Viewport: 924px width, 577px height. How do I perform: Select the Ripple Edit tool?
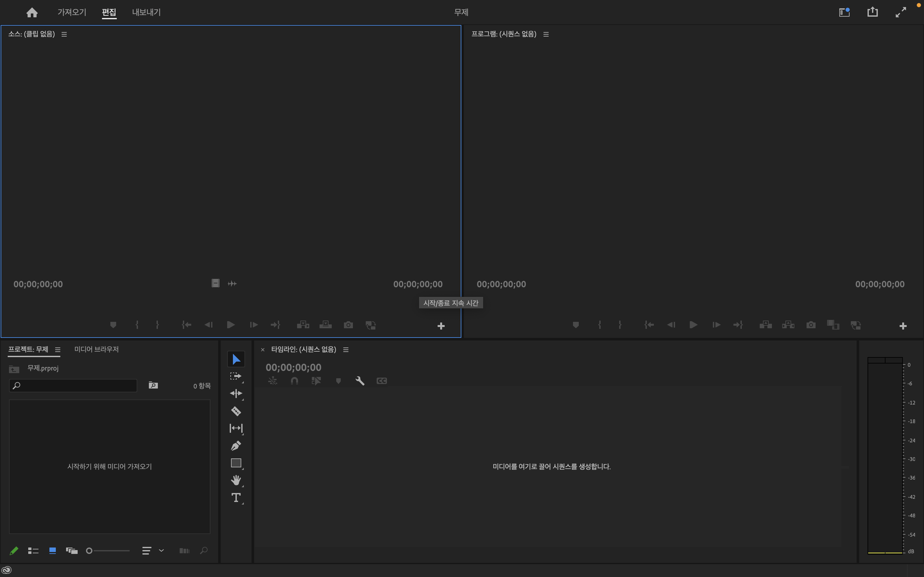[x=235, y=393]
